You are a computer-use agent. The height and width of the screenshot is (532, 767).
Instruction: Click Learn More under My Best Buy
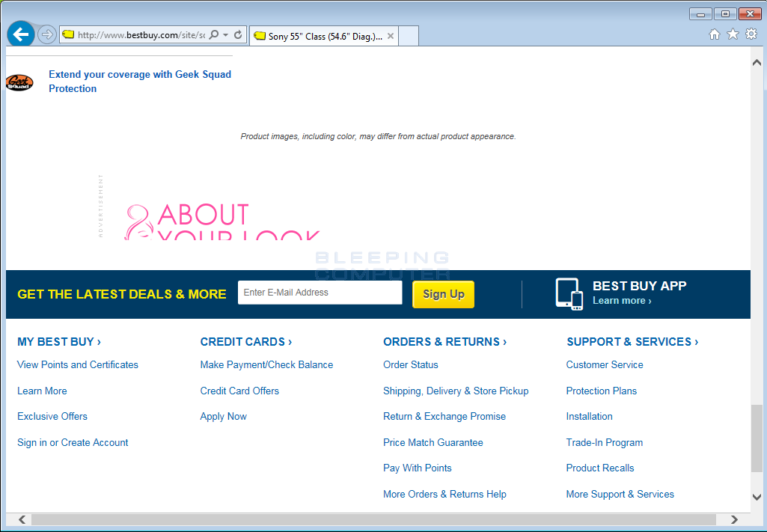click(42, 391)
